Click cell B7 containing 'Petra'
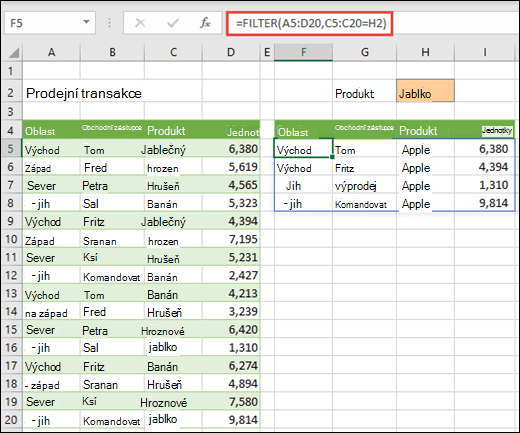Screen dimensions: 520x433 (112, 185)
